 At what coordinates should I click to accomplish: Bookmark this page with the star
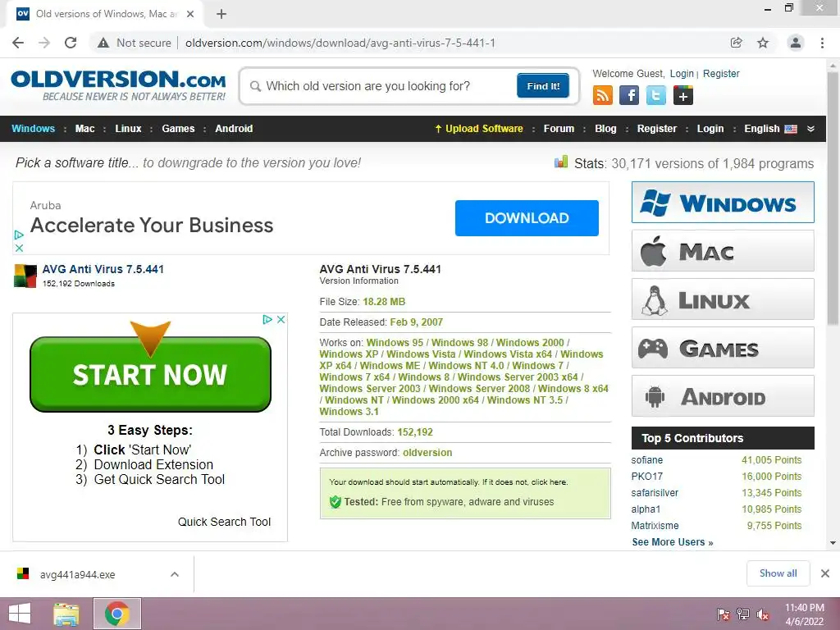(x=763, y=43)
